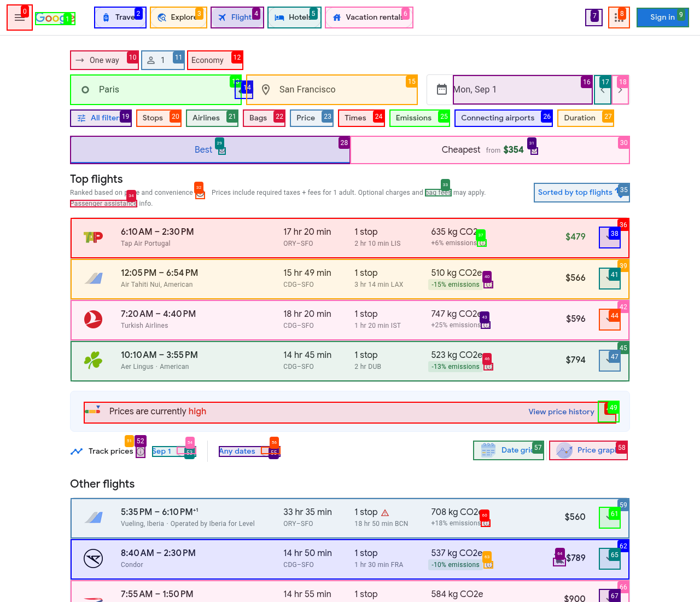Show info about ranking and convenience
700x602 pixels.
200,194
